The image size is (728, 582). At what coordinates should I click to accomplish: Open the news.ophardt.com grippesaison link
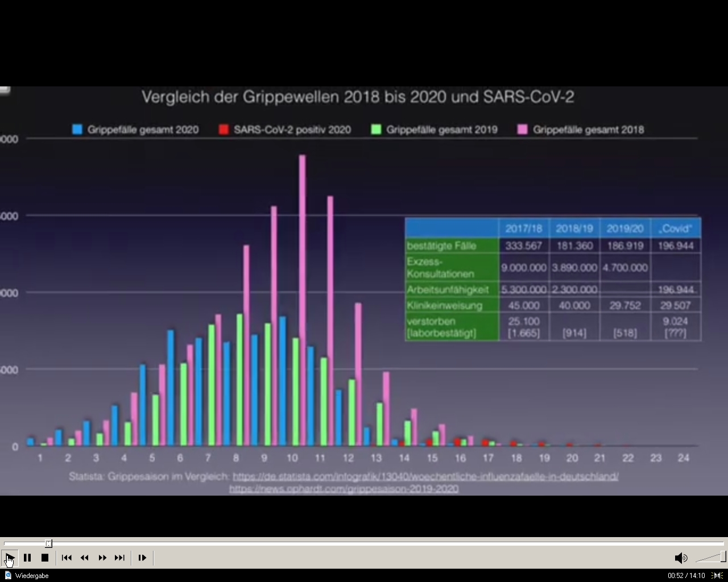(344, 489)
